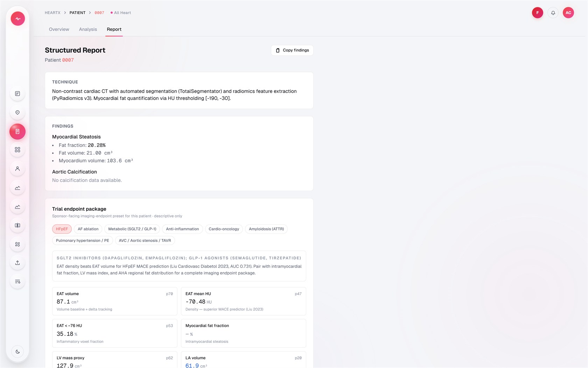Open the notes/list icon in sidebar
The width and height of the screenshot is (588, 368).
[x=17, y=94]
